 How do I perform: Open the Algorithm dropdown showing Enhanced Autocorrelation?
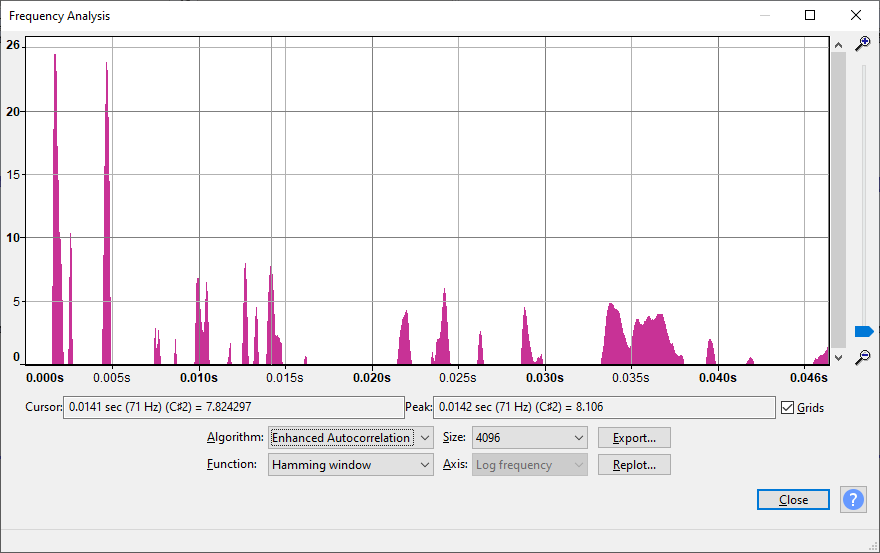350,438
